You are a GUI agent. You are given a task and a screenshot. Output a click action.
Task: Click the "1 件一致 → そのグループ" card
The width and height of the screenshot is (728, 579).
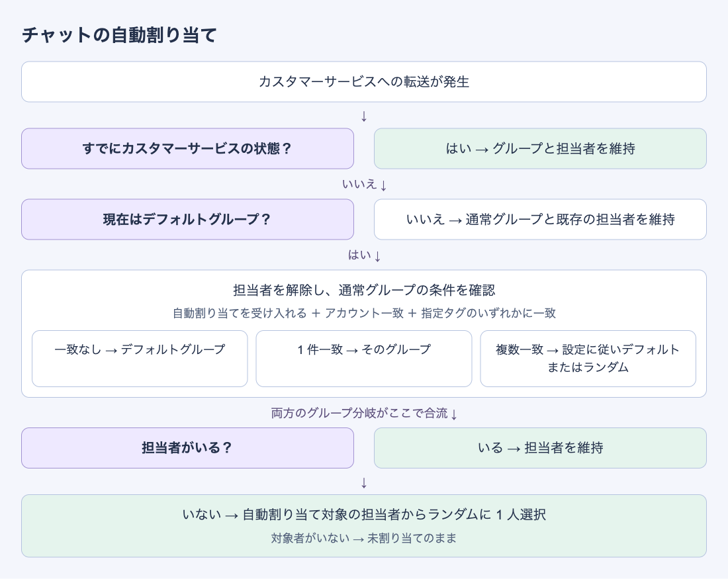tap(364, 359)
